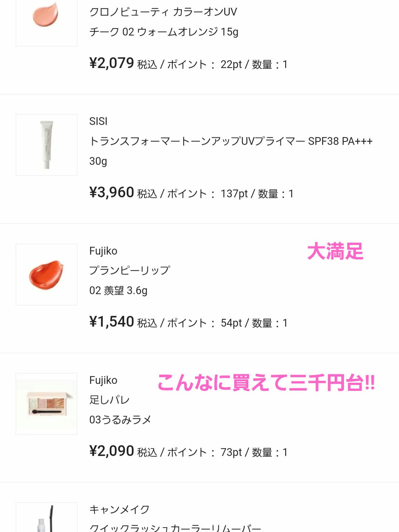The height and width of the screenshot is (532, 399).
Task: Open the 足しパレ product name
Action: 109,400
